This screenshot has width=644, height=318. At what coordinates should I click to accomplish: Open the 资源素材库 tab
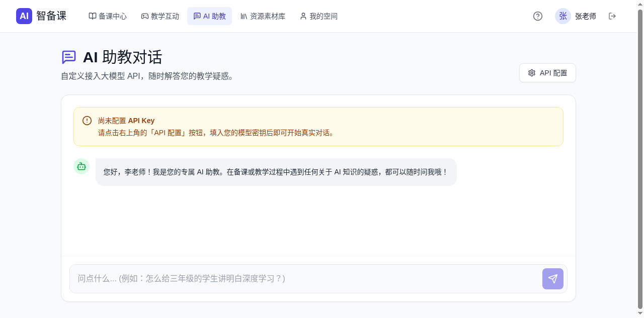263,16
